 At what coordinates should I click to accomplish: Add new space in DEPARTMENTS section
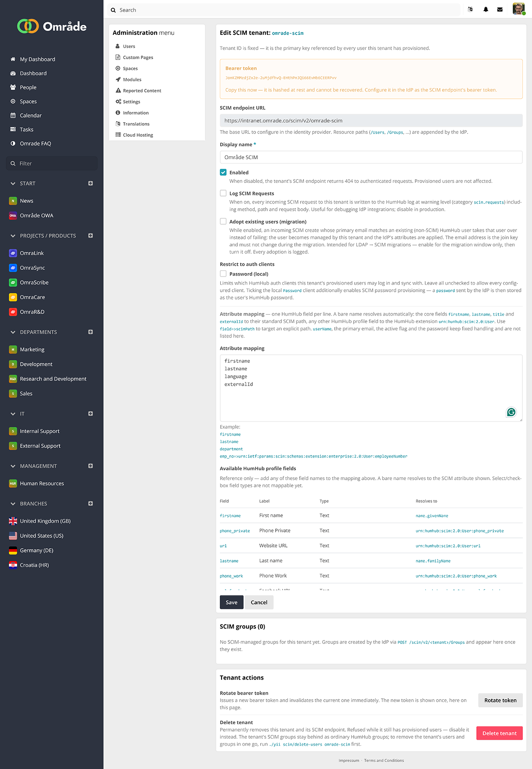tap(91, 332)
